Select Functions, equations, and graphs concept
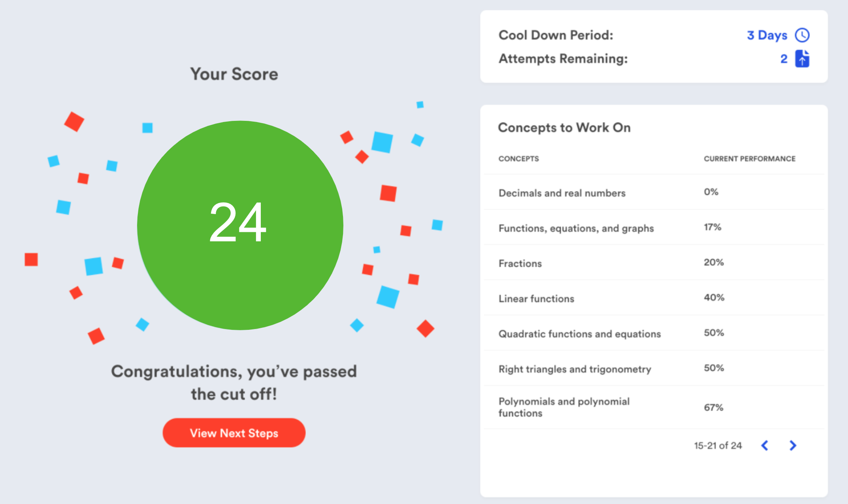The width and height of the screenshot is (848, 504). [x=576, y=228]
